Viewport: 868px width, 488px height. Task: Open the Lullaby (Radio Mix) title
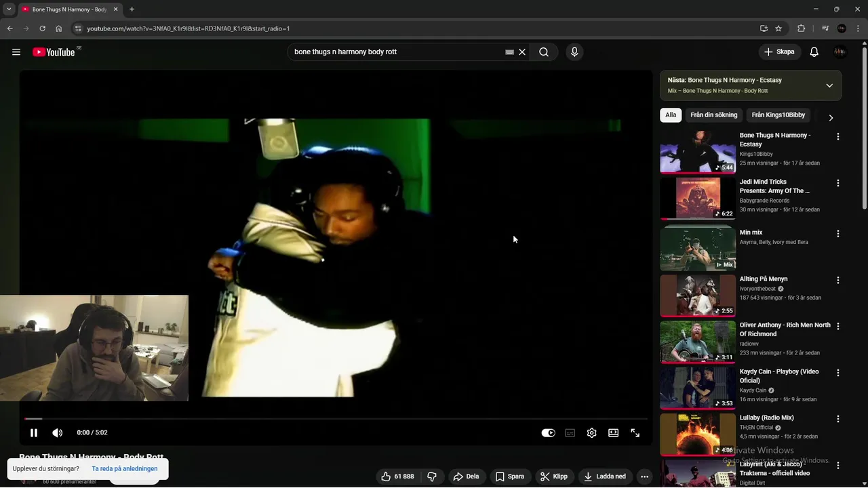767,418
